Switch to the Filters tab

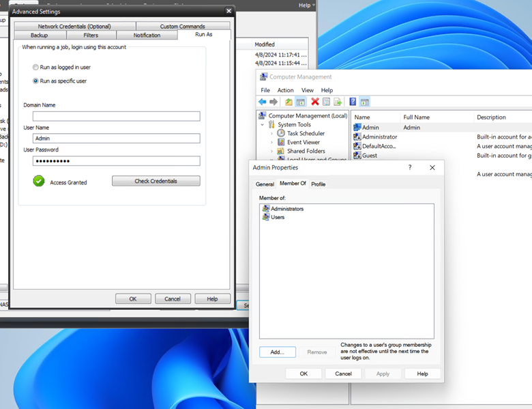[x=91, y=36]
